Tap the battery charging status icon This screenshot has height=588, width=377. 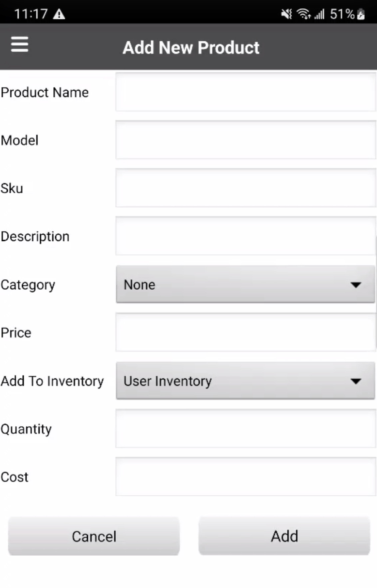click(x=361, y=14)
